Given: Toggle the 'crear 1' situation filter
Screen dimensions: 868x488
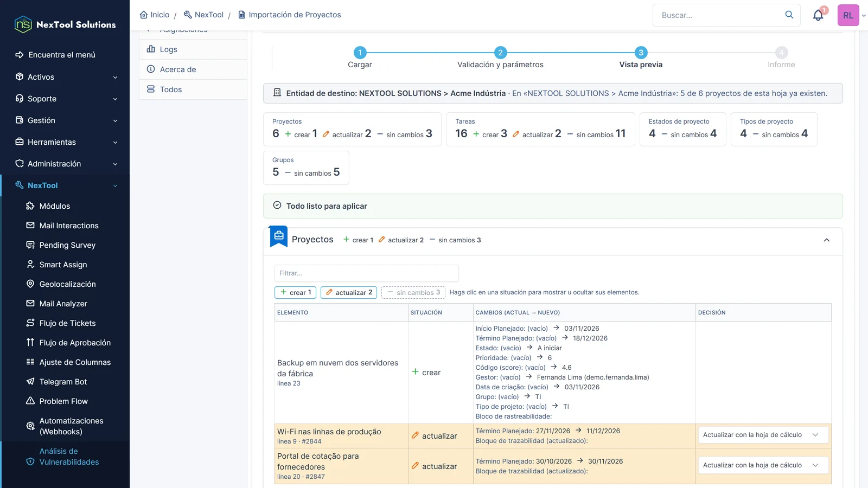Looking at the screenshot, I should click(x=296, y=292).
